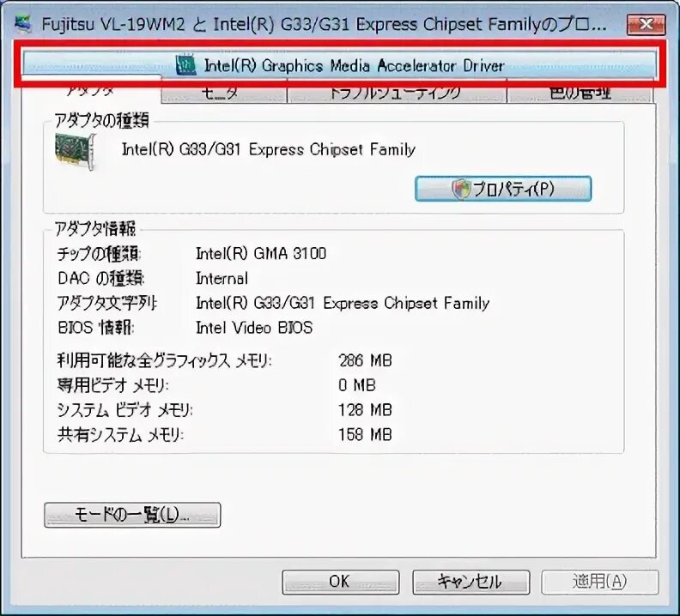The image size is (680, 616).
Task: Select the アダプタ tab
Action: point(91,90)
